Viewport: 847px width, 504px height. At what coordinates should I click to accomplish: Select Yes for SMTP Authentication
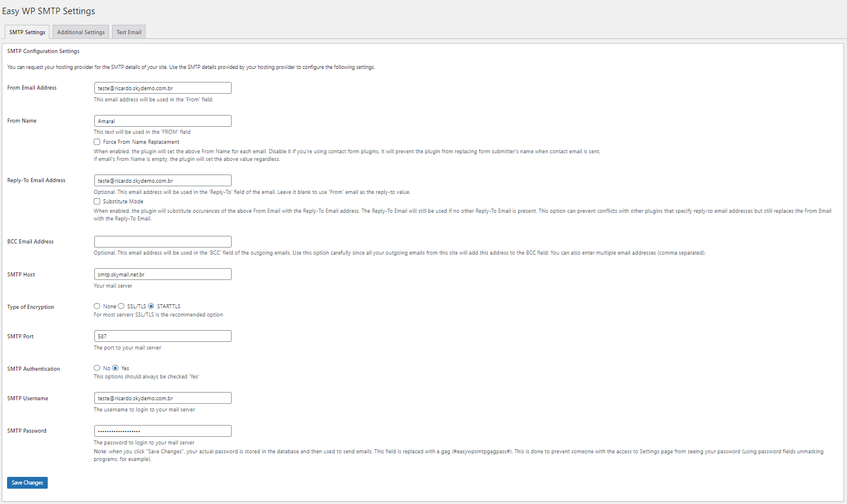115,368
